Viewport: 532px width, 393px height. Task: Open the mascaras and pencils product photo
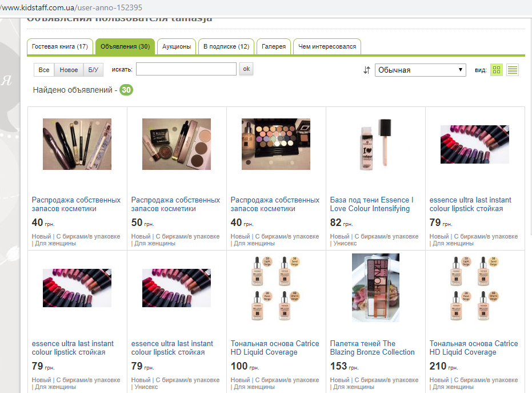coord(77,144)
